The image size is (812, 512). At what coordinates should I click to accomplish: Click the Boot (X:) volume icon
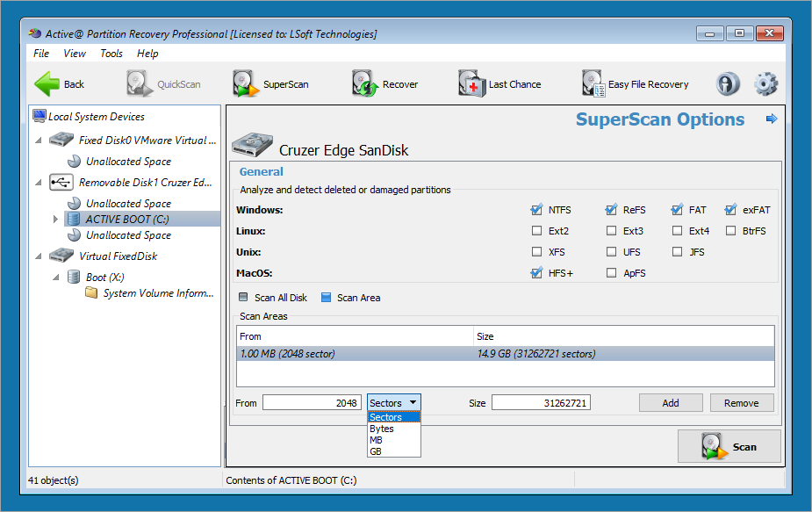click(x=74, y=278)
